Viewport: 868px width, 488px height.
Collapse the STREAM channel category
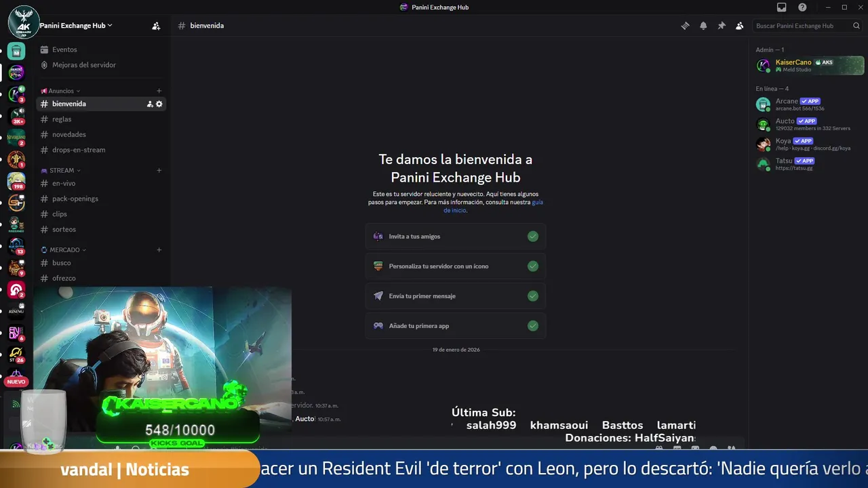[60, 170]
